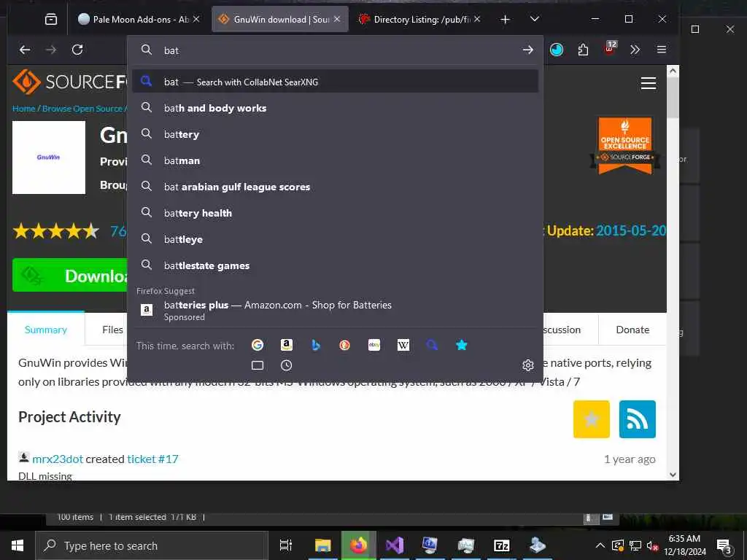Open the Summary tab
The image size is (747, 560).
click(x=46, y=330)
